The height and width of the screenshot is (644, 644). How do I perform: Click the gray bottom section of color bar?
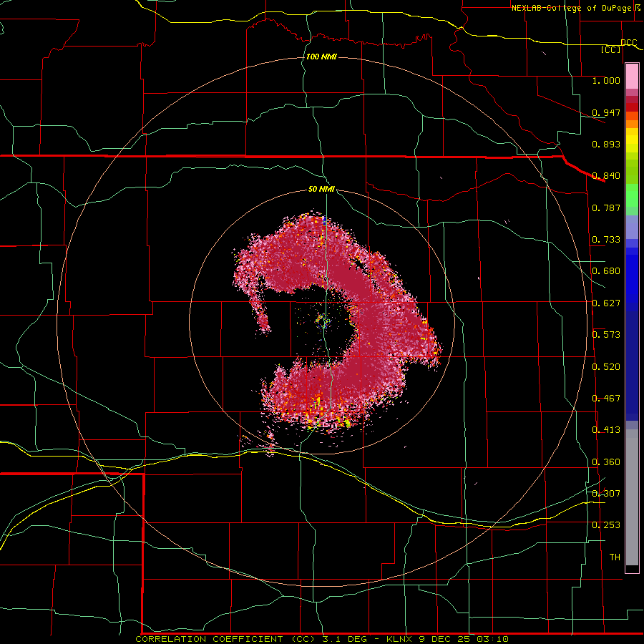(632, 497)
